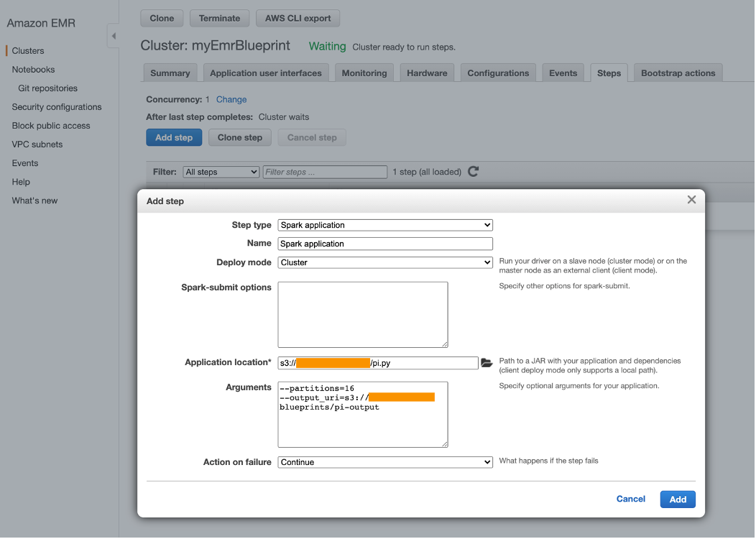
Task: Click the AWS CLI export button
Action: click(298, 18)
